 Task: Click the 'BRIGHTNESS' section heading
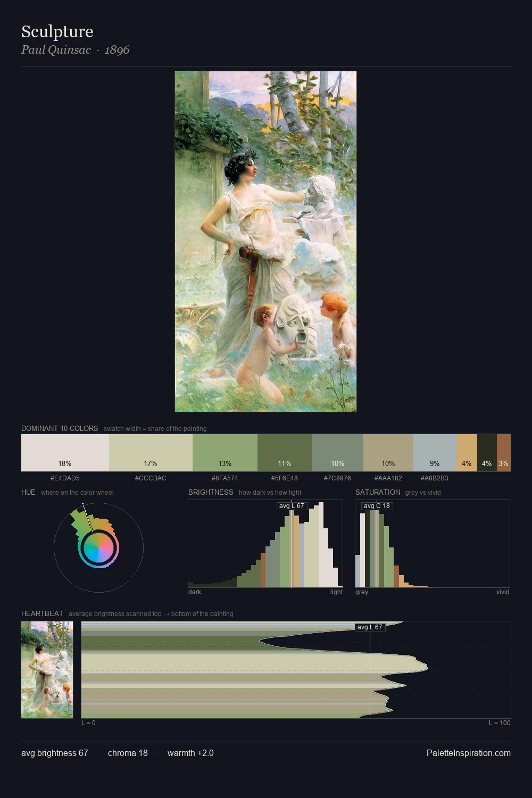pyautogui.click(x=211, y=492)
